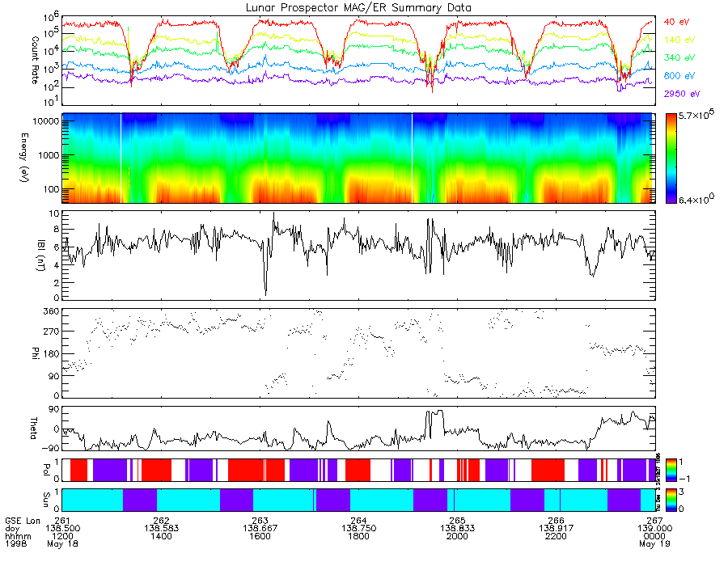Click the "138.750" day-of-year value
This screenshot has height=566, width=728.
tap(359, 529)
